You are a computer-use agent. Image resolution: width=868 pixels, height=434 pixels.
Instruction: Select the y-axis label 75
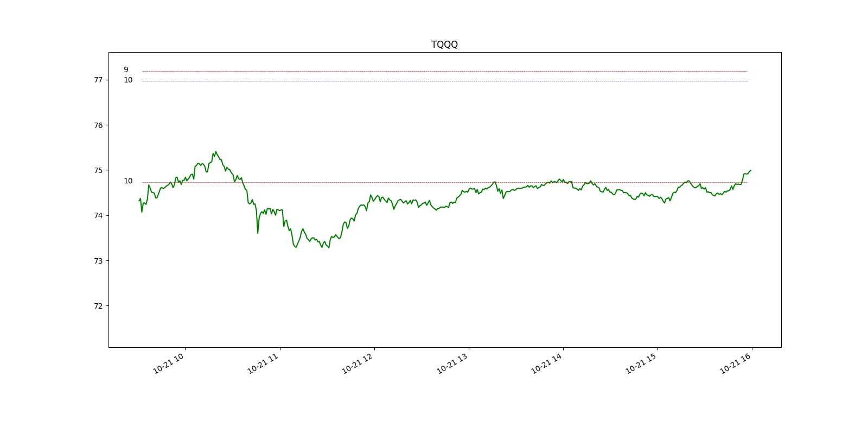click(x=98, y=170)
